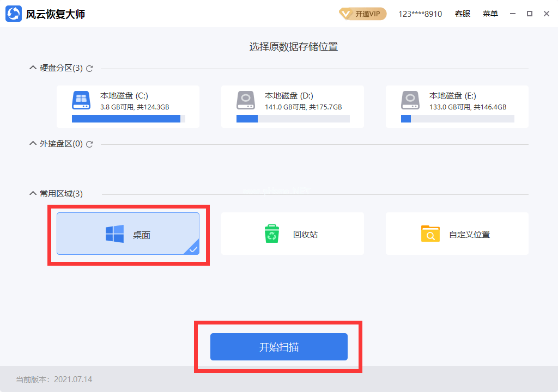Select the 回收站 scan location

(293, 233)
